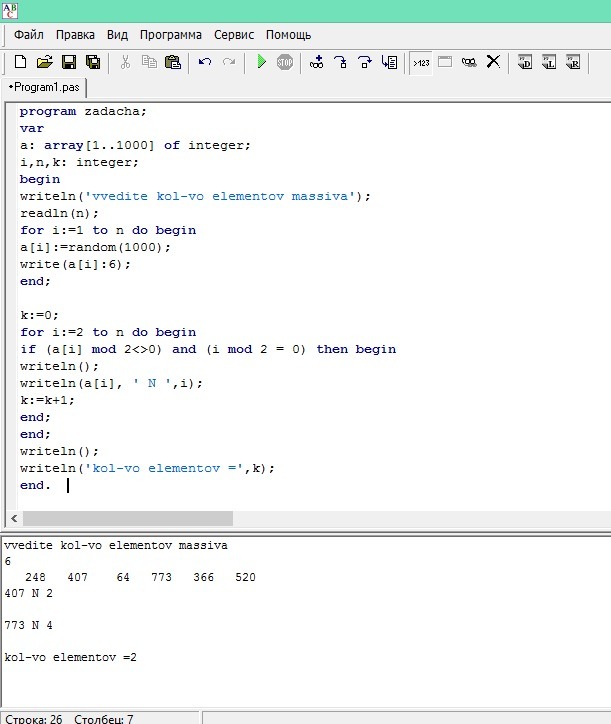Select the Program1.pas tab
The height and width of the screenshot is (724, 611).
click(x=45, y=87)
